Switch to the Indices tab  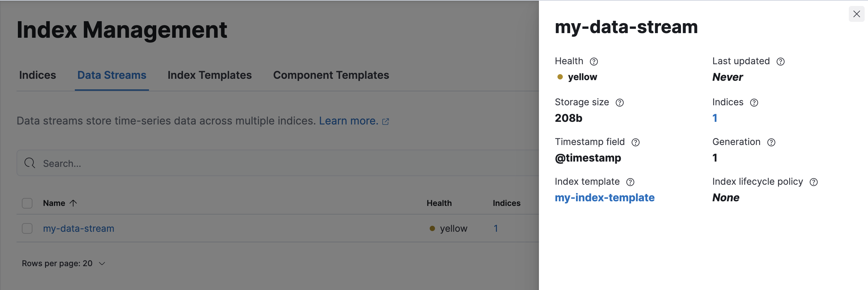pyautogui.click(x=37, y=75)
